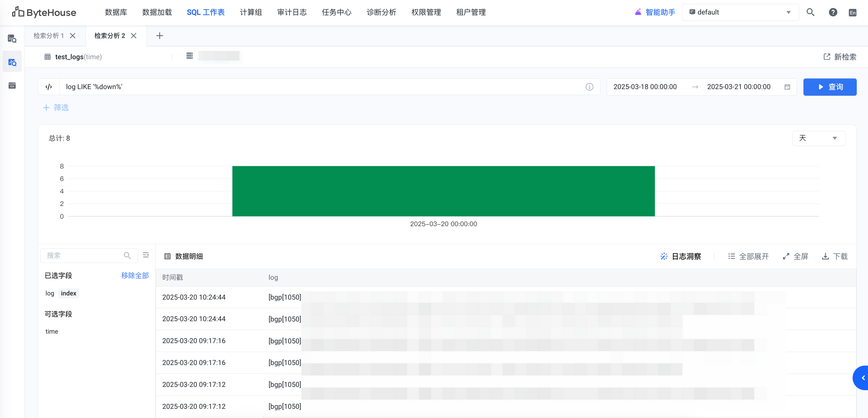Expand the default tenant dropdown

(740, 12)
